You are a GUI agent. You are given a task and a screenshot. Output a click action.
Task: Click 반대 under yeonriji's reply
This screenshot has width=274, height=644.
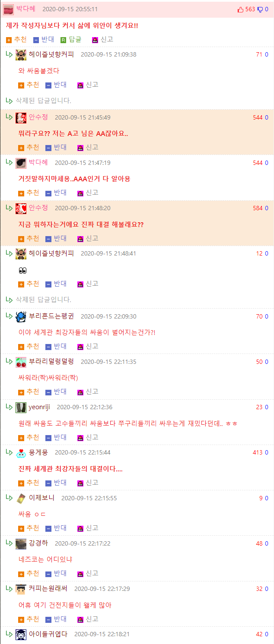pos(56,437)
